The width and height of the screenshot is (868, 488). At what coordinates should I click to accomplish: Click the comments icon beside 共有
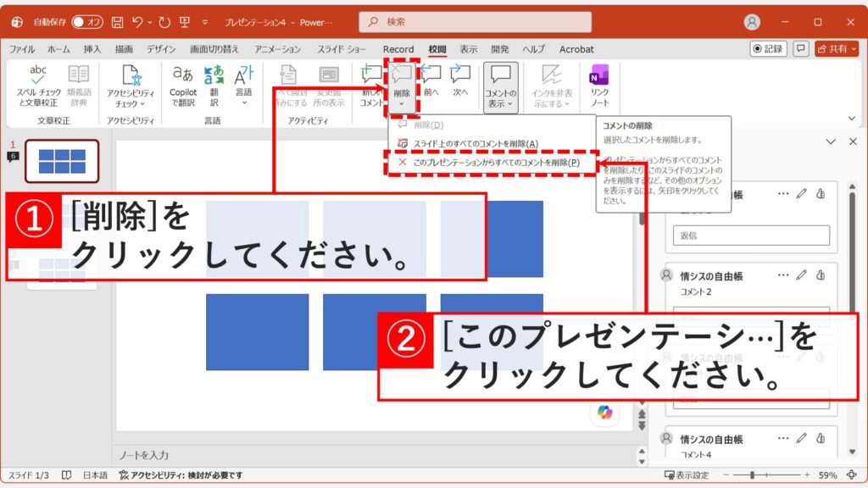(x=800, y=48)
